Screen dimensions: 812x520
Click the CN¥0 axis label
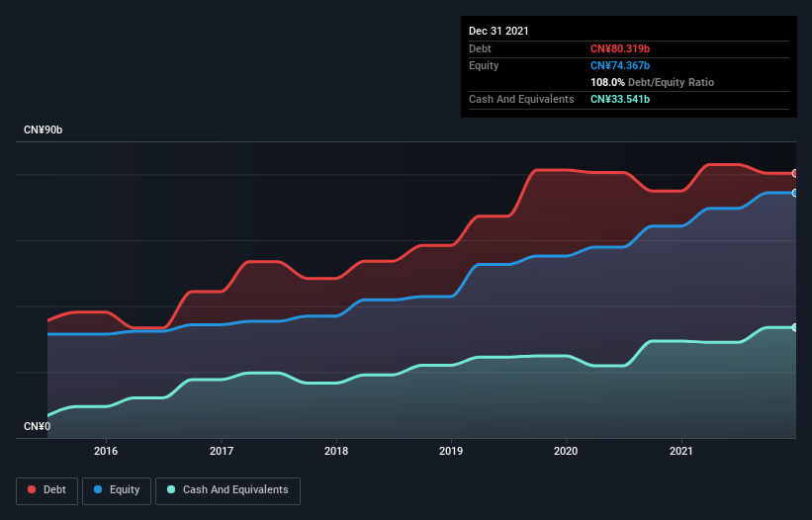pyautogui.click(x=38, y=426)
